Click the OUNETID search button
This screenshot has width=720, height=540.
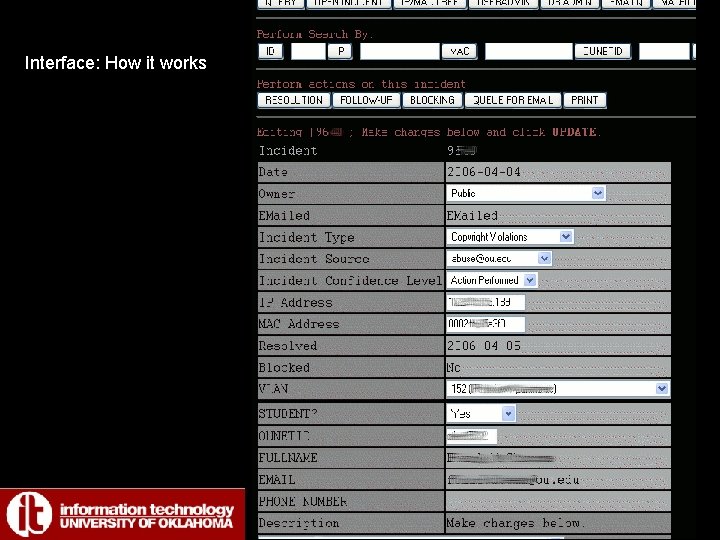pos(602,51)
